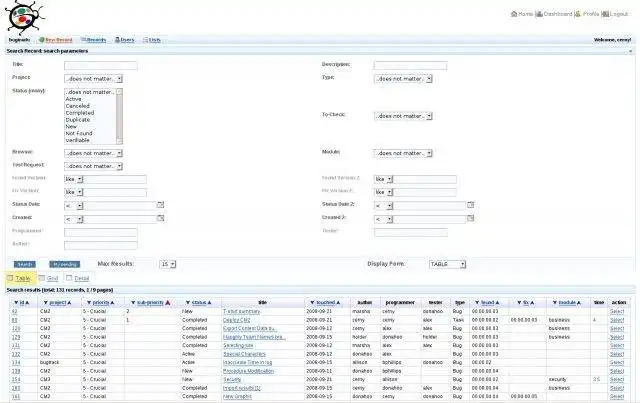Click Select action for Procedure Modification row
This screenshot has width=640, height=403.
617,371
